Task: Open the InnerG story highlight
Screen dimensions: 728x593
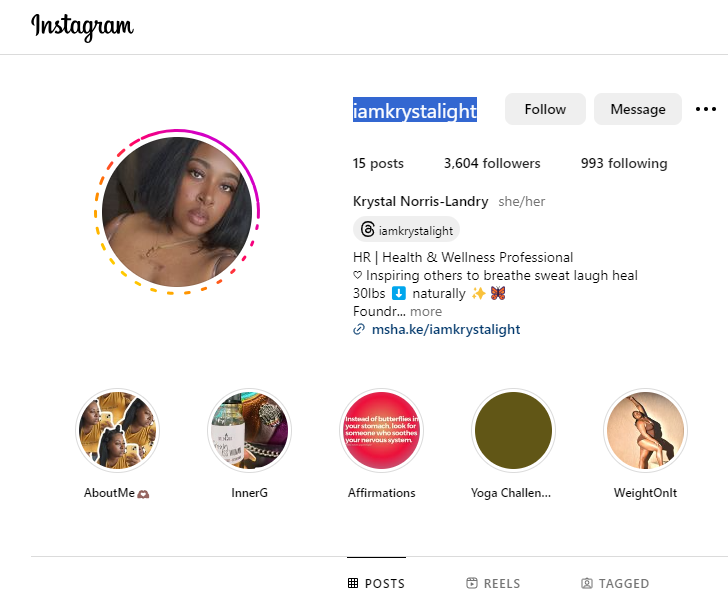Action: [x=249, y=430]
